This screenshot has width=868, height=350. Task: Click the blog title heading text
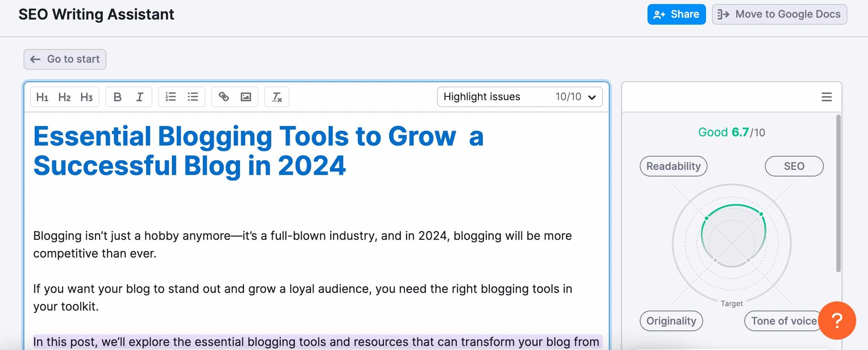pyautogui.click(x=258, y=151)
